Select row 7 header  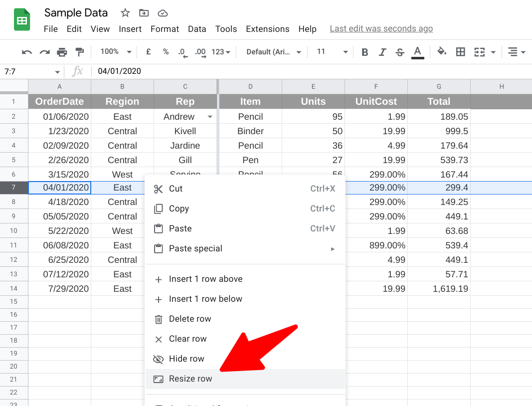(14, 188)
